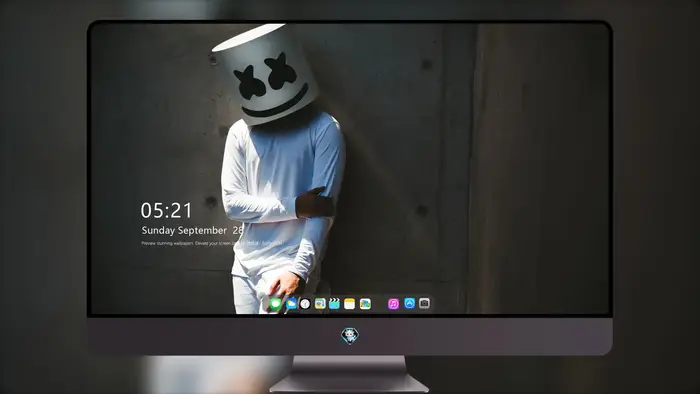The width and height of the screenshot is (700, 394).
Task: Open the yellow Notes dock icon
Action: [x=350, y=304]
